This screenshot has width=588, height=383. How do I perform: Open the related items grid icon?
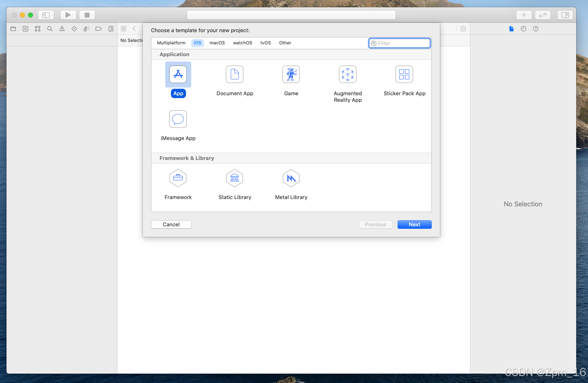pyautogui.click(x=124, y=29)
